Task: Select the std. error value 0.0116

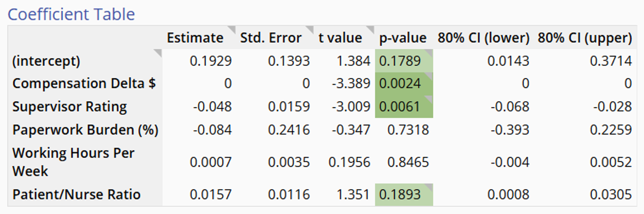Action: (289, 194)
